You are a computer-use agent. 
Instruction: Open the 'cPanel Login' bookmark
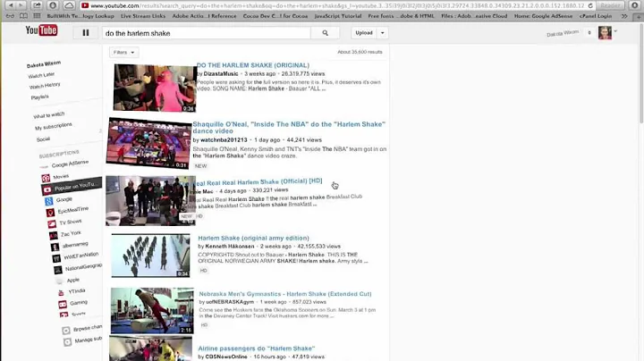pos(596,16)
